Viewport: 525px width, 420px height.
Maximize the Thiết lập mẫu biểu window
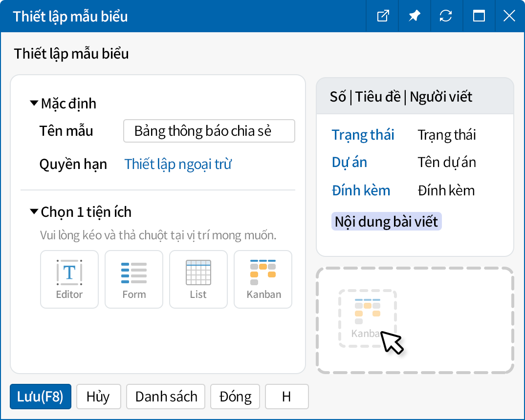479,16
